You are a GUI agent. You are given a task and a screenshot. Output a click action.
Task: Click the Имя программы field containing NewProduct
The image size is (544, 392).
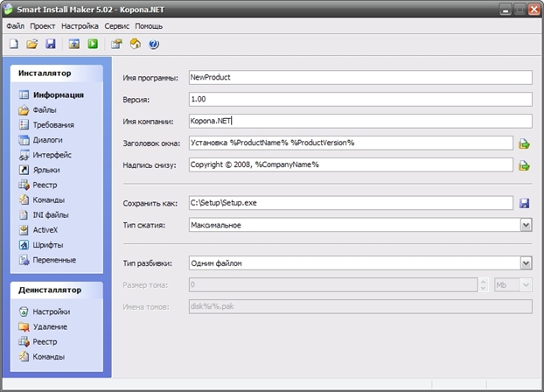(360, 77)
